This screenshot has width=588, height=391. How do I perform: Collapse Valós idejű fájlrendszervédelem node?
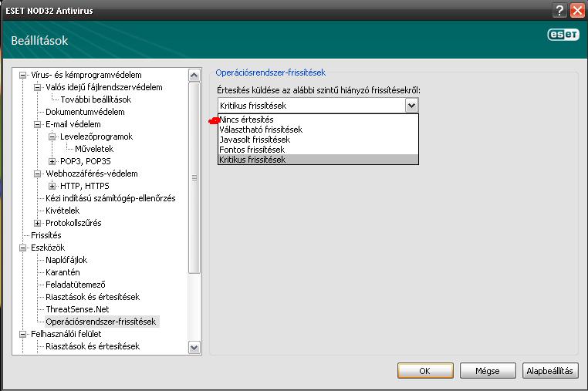(37, 87)
